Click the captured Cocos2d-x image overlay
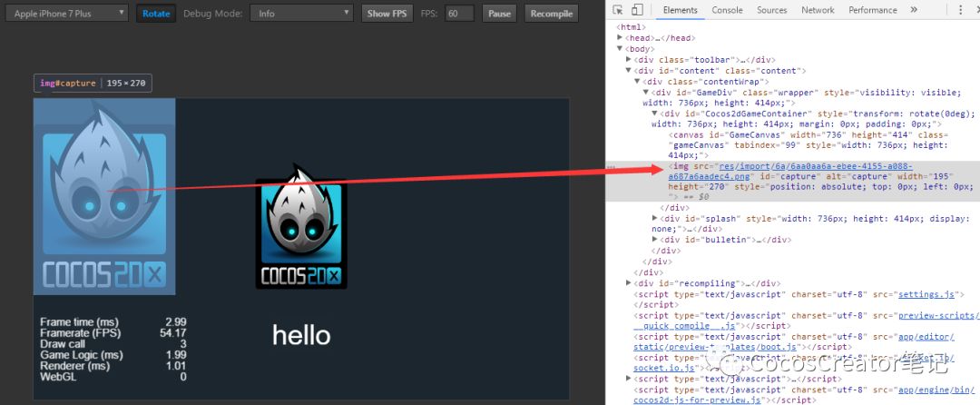 [104, 196]
